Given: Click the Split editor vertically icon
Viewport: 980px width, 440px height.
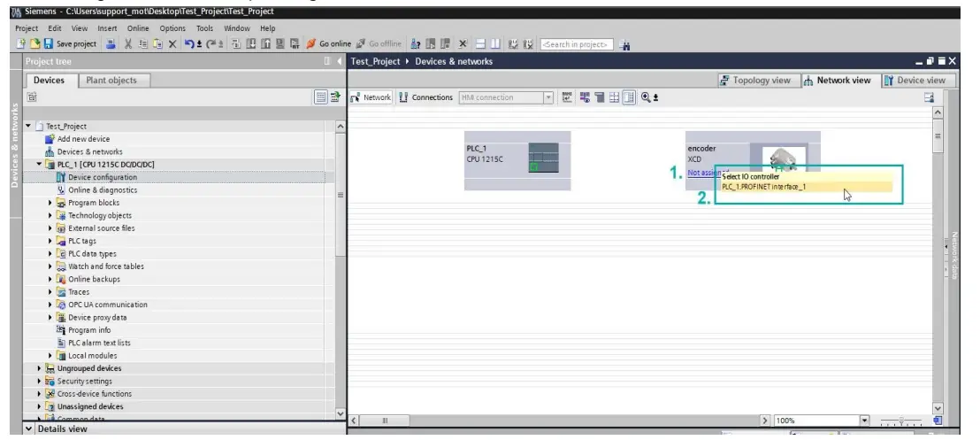Looking at the screenshot, I should click(x=495, y=43).
